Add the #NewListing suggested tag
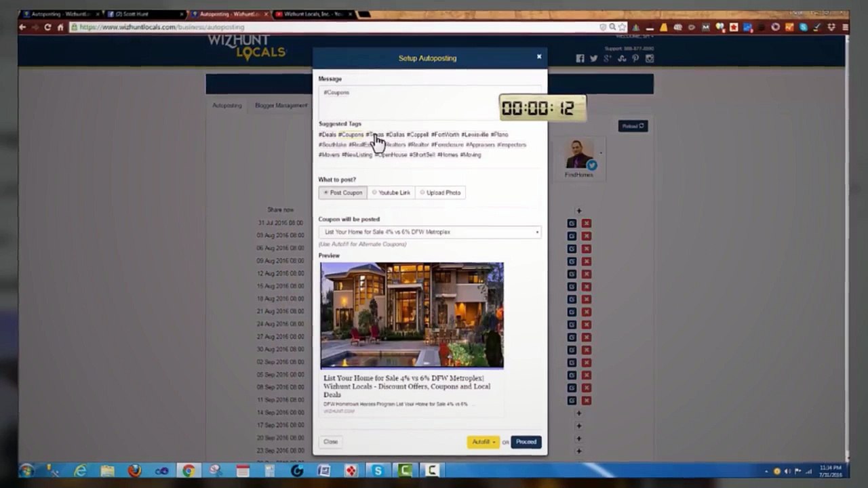Image resolution: width=868 pixels, height=488 pixels. click(357, 155)
